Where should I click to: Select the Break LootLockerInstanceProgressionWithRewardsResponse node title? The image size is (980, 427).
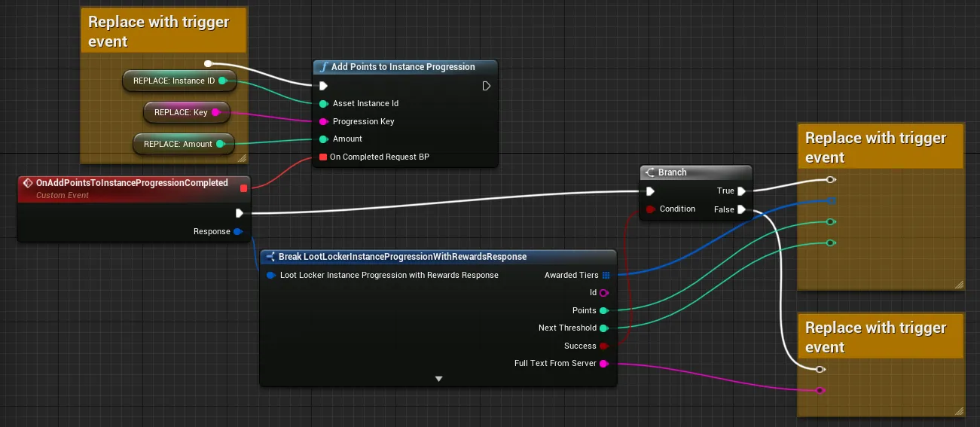(402, 257)
